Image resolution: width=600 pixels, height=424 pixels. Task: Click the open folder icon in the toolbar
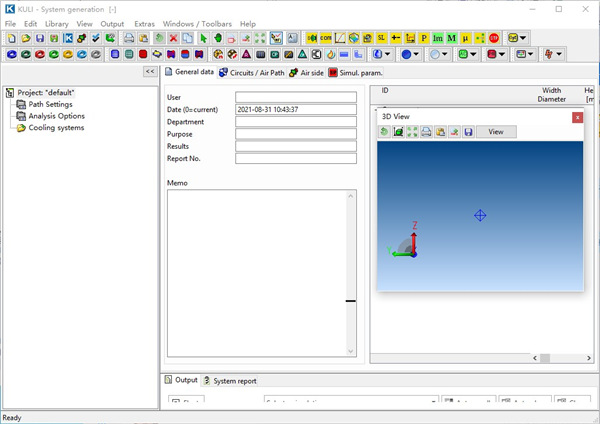tap(25, 38)
